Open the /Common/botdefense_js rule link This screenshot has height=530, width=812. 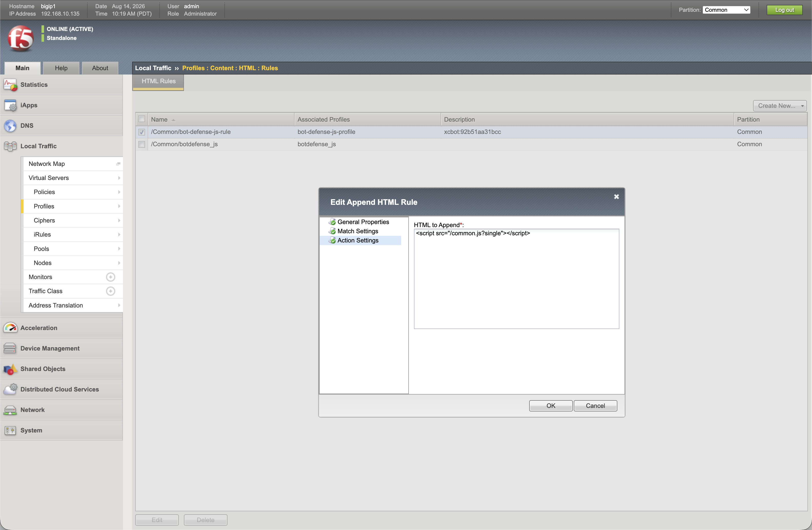[x=184, y=144]
